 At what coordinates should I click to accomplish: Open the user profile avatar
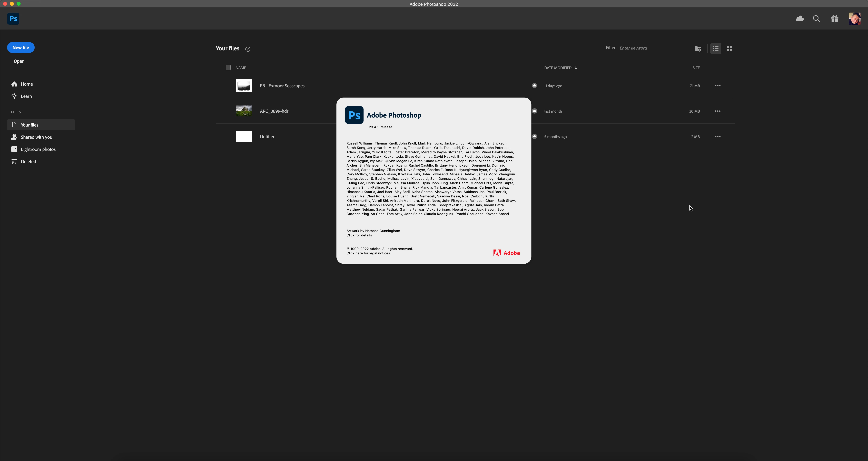pyautogui.click(x=854, y=18)
